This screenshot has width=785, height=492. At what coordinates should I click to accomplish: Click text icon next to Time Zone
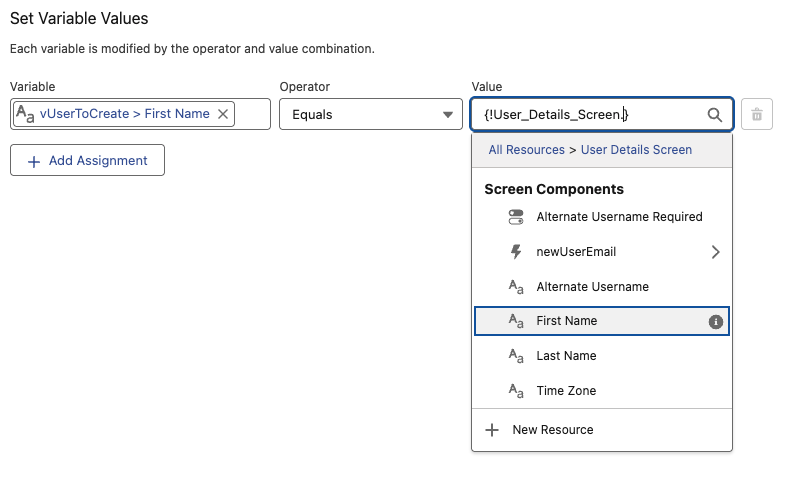pos(516,391)
